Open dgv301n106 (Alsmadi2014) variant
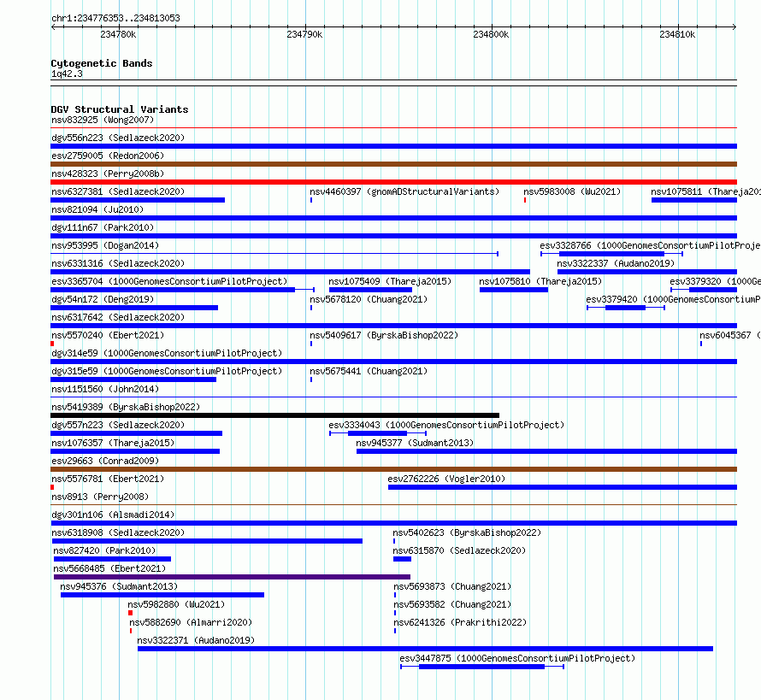The width and height of the screenshot is (761, 700). click(x=113, y=515)
